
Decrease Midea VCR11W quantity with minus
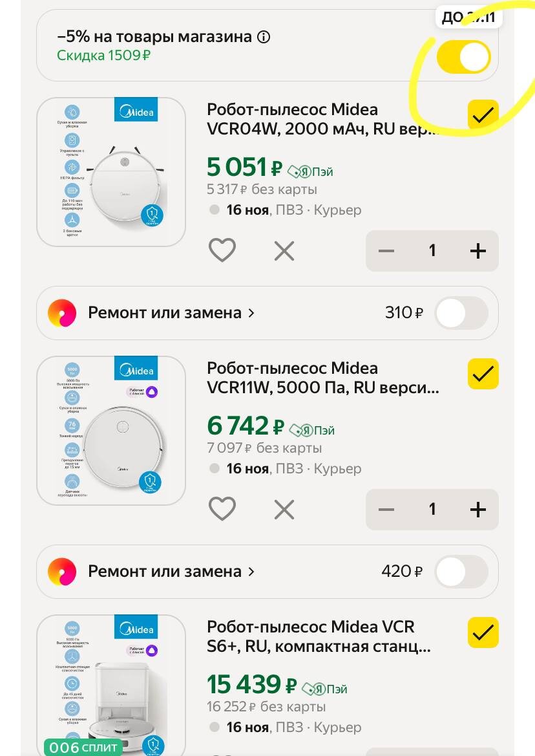[x=386, y=509]
